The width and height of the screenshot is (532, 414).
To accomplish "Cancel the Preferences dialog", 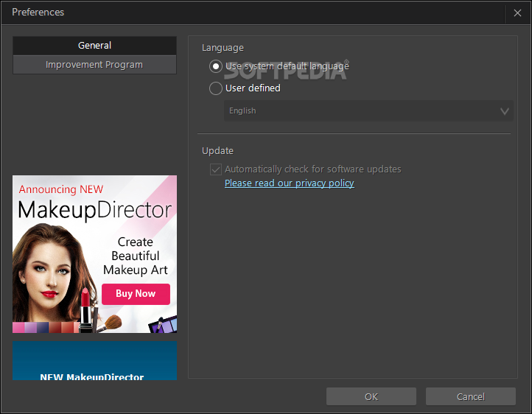I will point(471,397).
